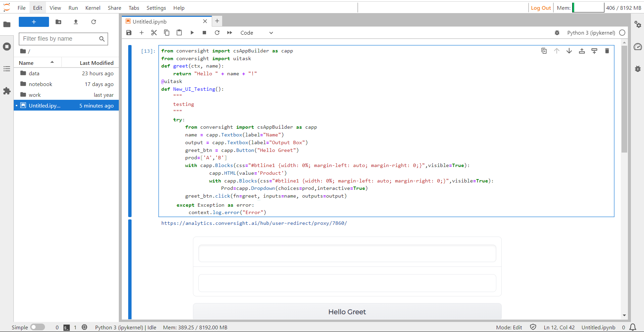Open the File menu
Viewport: 644px width, 332px height.
[21, 8]
